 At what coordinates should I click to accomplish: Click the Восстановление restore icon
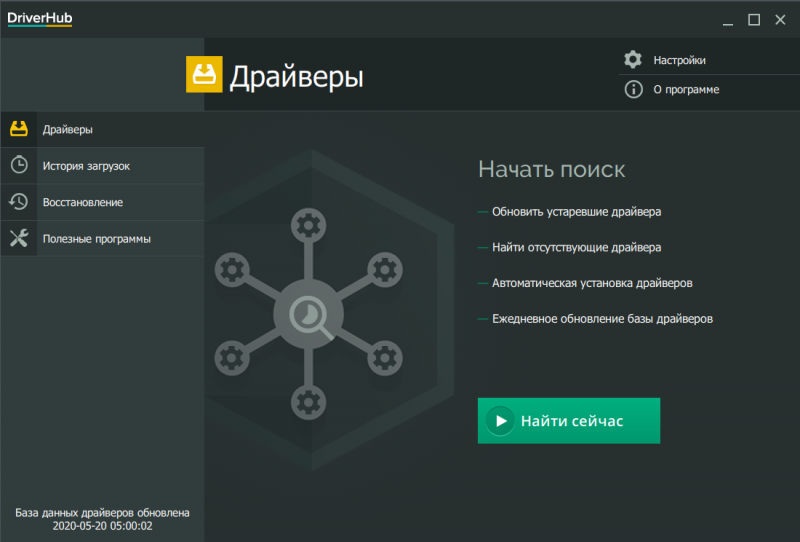(19, 202)
